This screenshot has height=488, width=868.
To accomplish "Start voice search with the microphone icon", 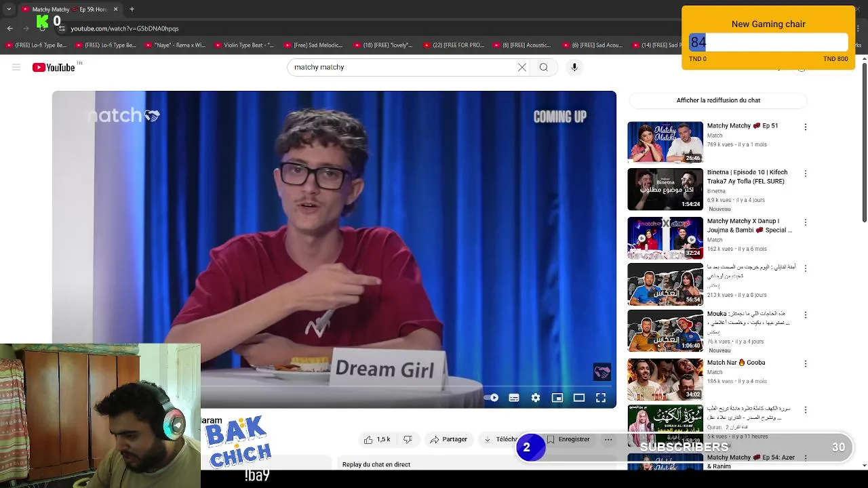I will [574, 67].
